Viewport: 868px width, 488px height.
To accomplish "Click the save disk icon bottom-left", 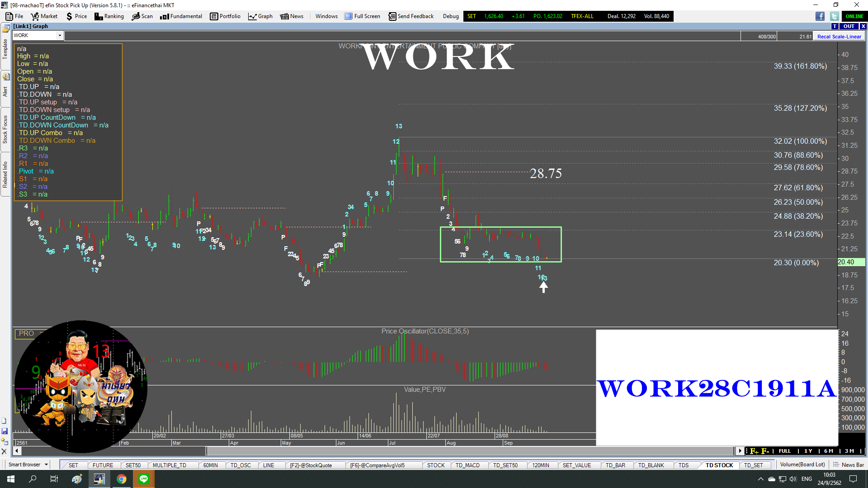I will (x=5, y=431).
